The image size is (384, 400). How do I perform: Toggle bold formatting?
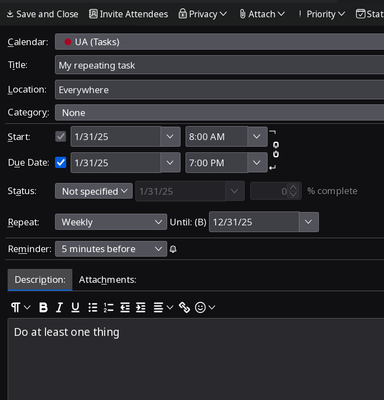point(43,307)
